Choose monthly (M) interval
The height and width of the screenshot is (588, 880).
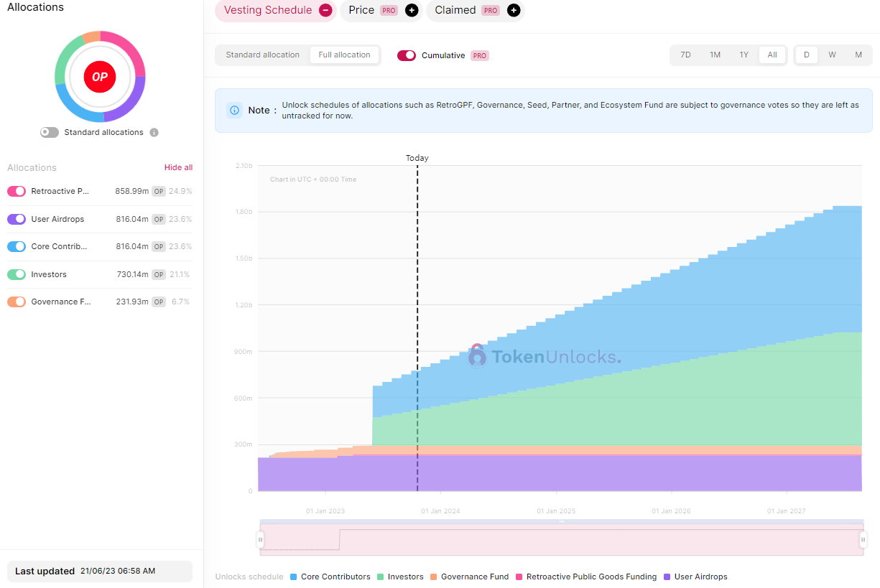click(x=858, y=55)
